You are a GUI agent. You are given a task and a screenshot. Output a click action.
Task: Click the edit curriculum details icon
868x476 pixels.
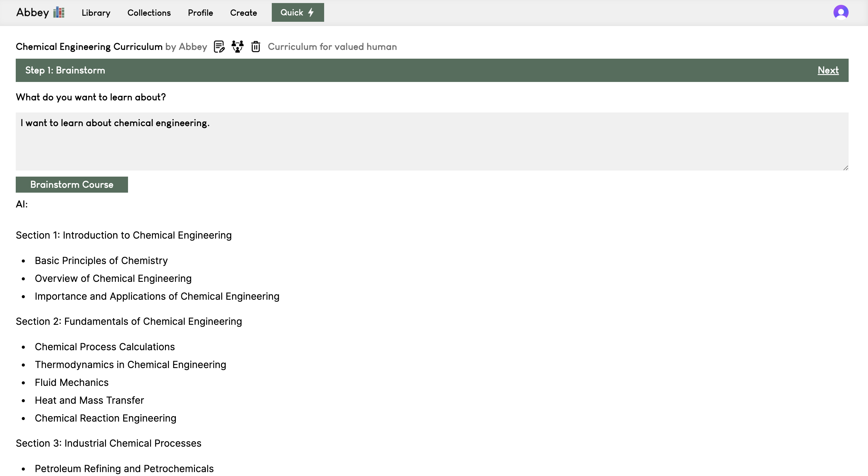219,47
